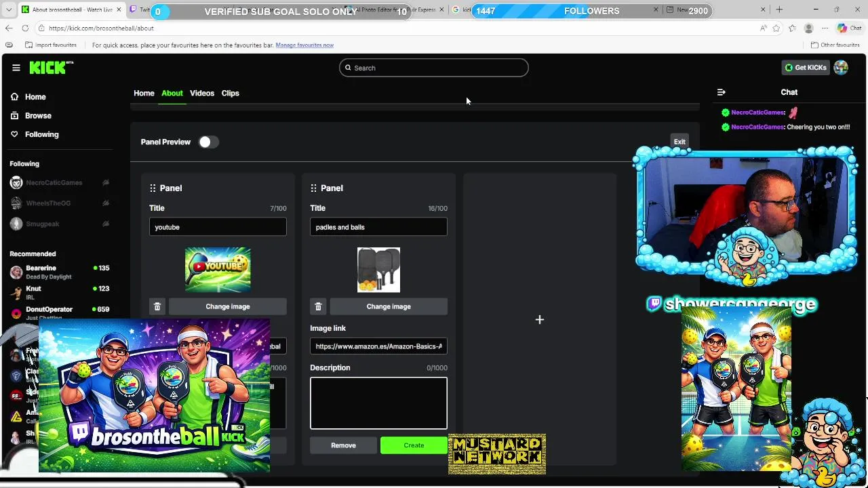Grab the youtube panel drag handle
Screen dimensions: 868x488
[x=153, y=188]
